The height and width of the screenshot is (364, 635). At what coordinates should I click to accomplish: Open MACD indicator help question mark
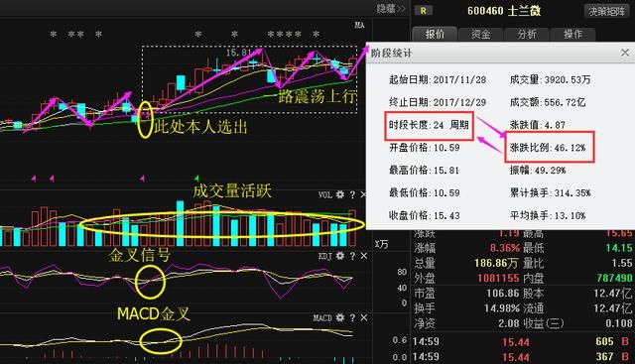(x=352, y=317)
